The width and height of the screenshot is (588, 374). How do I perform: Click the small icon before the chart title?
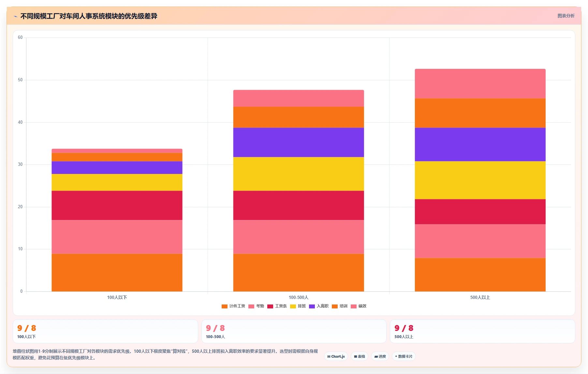pyautogui.click(x=15, y=16)
